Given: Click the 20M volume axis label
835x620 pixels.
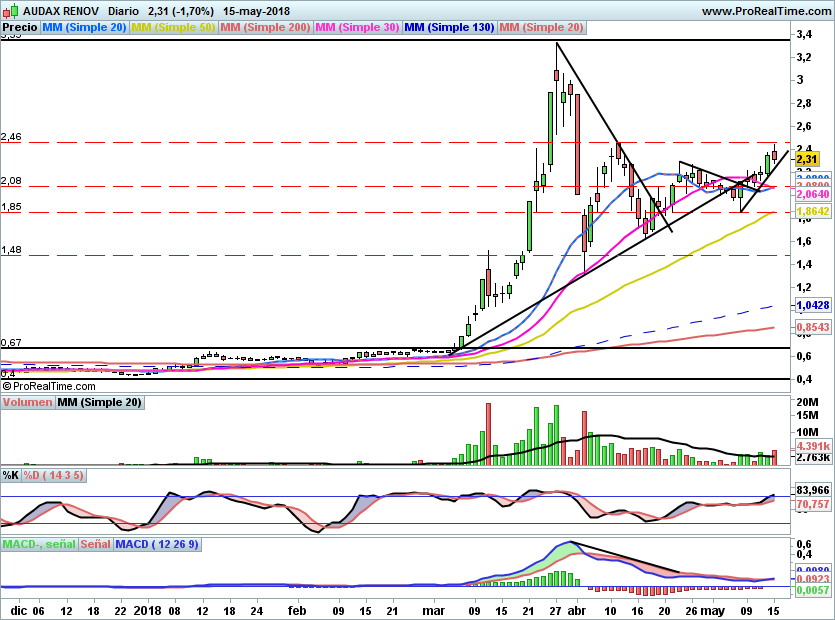Looking at the screenshot, I should pyautogui.click(x=807, y=402).
